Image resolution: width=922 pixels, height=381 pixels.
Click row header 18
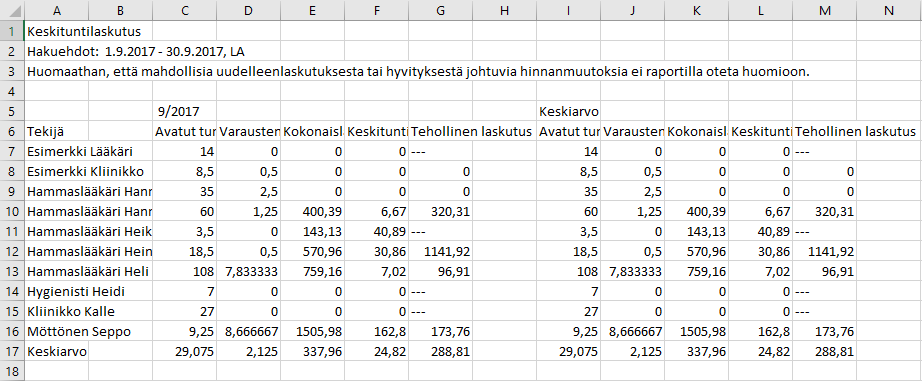(x=12, y=371)
